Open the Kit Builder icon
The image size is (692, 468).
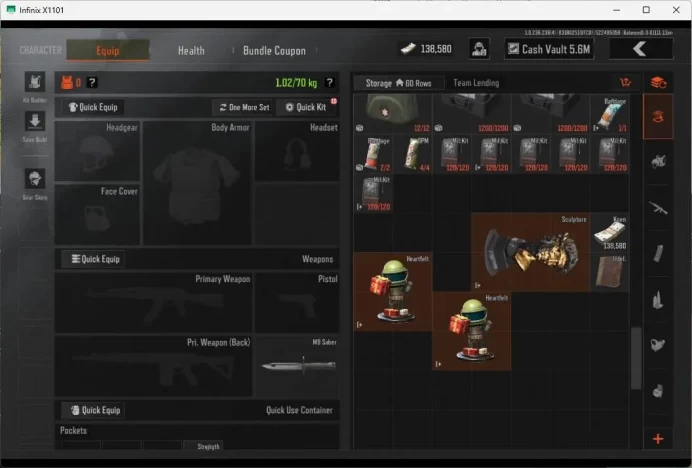[x=35, y=82]
